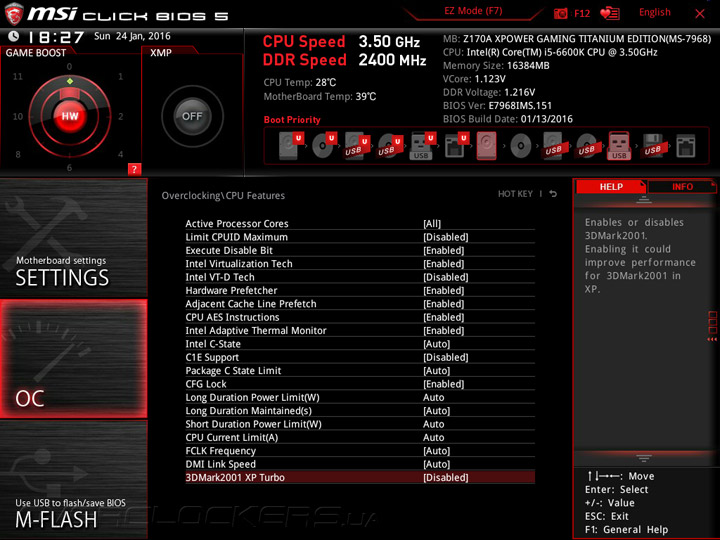This screenshot has width=720, height=540.
Task: Click the Overclocking\CPU Features breadcrumb
Action: [x=223, y=196]
